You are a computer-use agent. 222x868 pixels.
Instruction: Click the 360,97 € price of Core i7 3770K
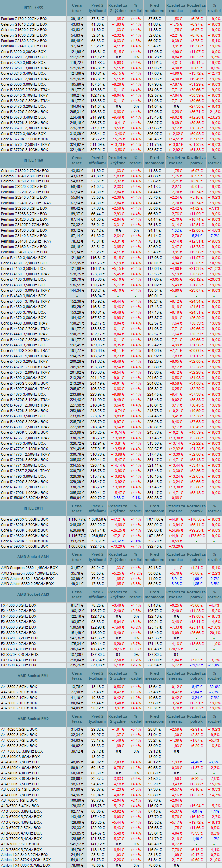pyautogui.click(x=77, y=139)
